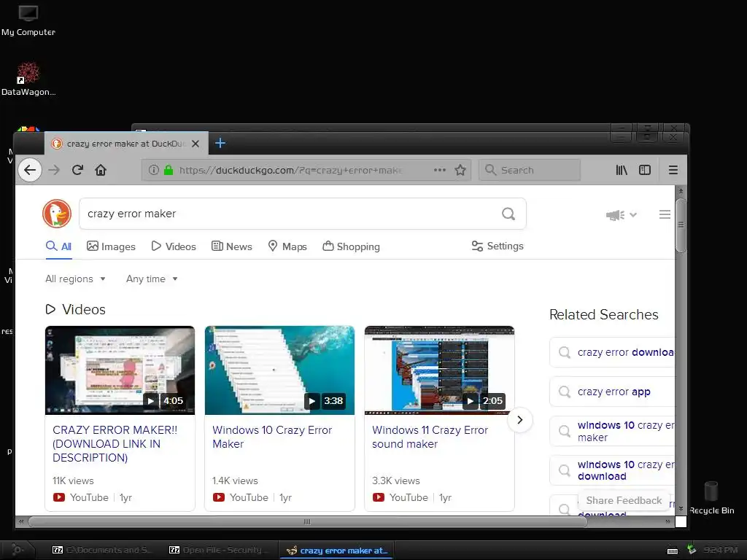
Task: Open a new tab with plus button
Action: (220, 143)
